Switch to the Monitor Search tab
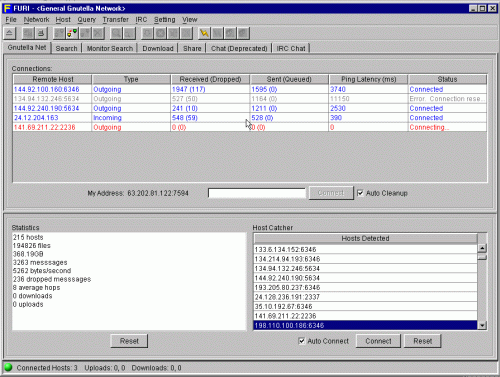Screen dimensions: 500x377 coord(110,48)
